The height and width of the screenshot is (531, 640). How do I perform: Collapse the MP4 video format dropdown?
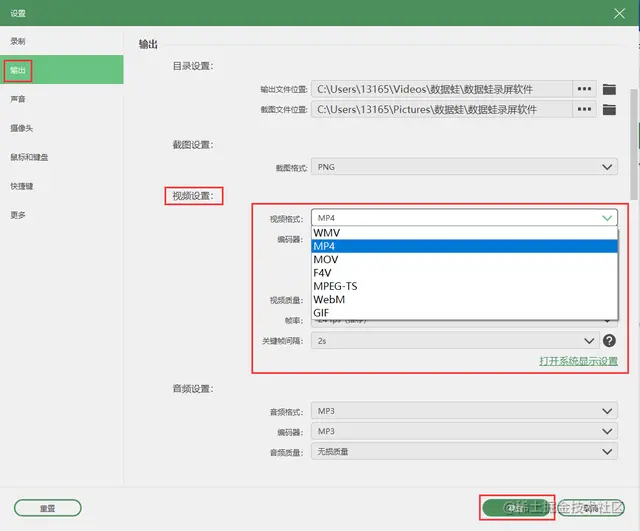(464, 218)
